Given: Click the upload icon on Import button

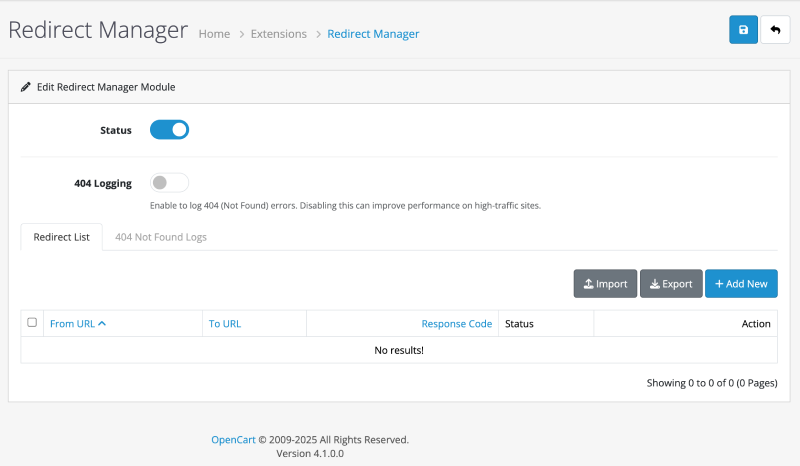Looking at the screenshot, I should pyautogui.click(x=588, y=284).
